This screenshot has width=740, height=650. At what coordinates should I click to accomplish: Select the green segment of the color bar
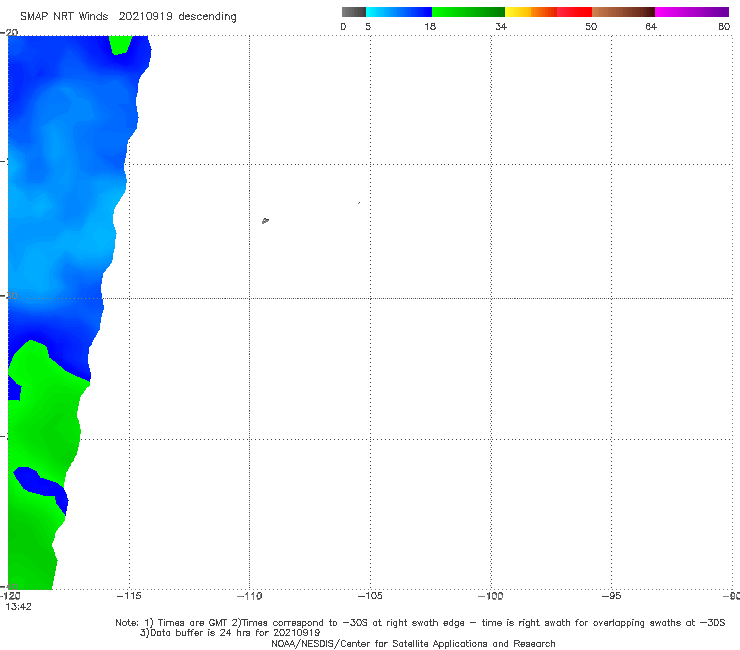(x=468, y=12)
